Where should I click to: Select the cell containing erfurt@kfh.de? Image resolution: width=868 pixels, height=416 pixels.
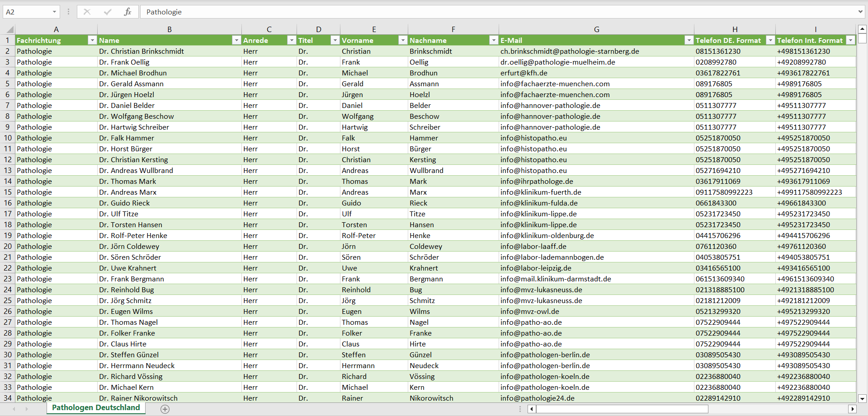coord(524,73)
